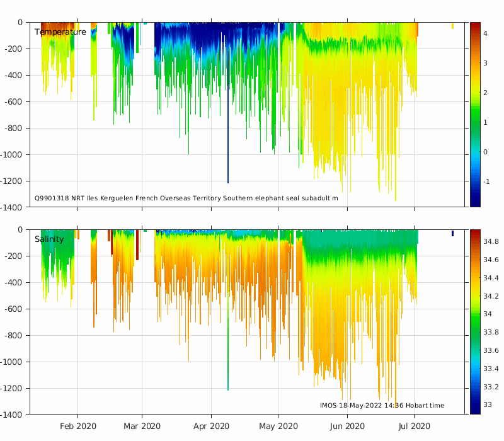Click the -1400 depth label on salinity plot
Viewport: 504px width, 441px height.
[11, 415]
